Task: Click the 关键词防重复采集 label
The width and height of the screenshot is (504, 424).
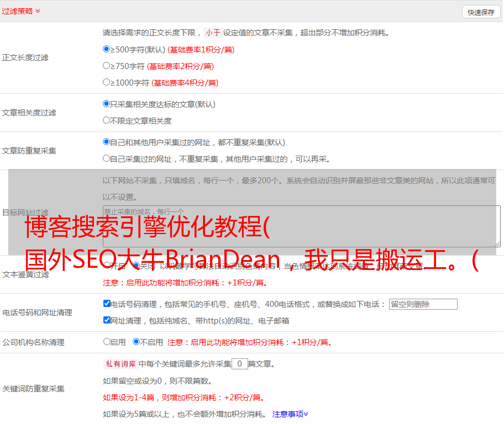Action: [x=33, y=389]
